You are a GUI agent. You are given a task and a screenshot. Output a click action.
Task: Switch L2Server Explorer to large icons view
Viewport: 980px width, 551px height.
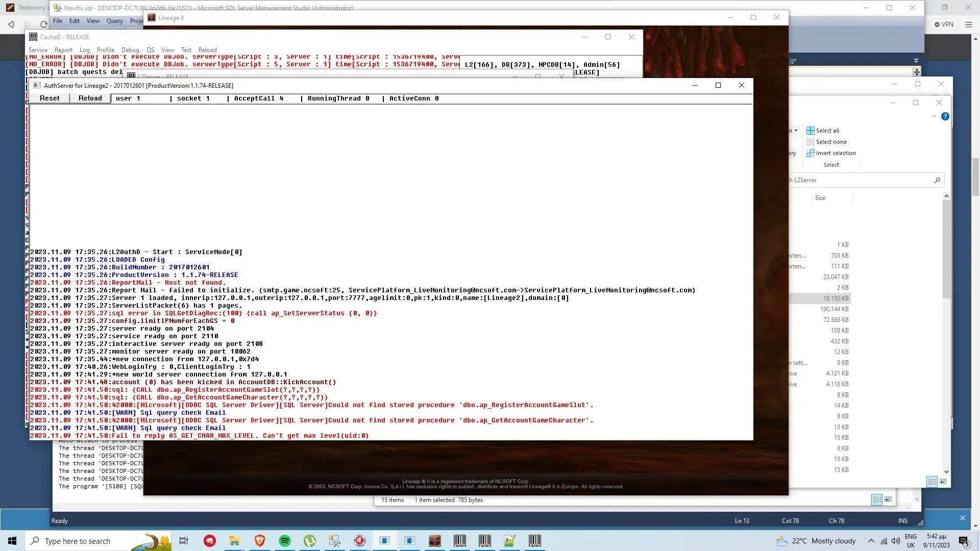click(x=943, y=482)
